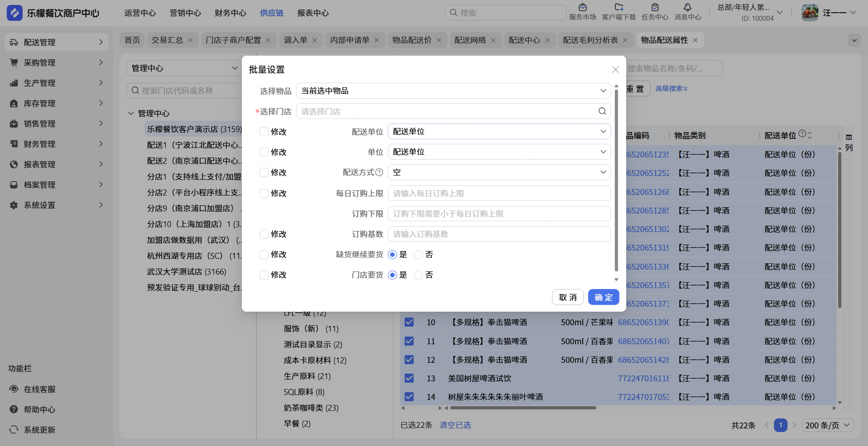Click the 客户端下载 client download icon
The height and width of the screenshot is (446, 868).
pos(618,8)
